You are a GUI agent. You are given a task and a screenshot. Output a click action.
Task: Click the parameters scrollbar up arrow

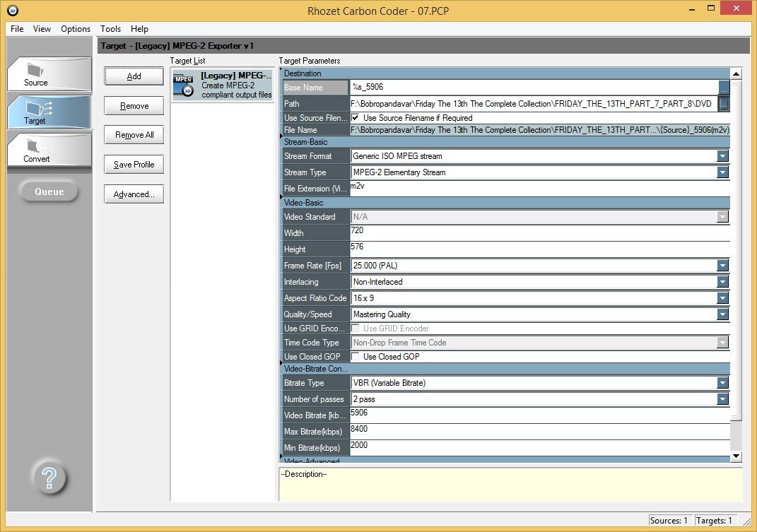point(737,74)
